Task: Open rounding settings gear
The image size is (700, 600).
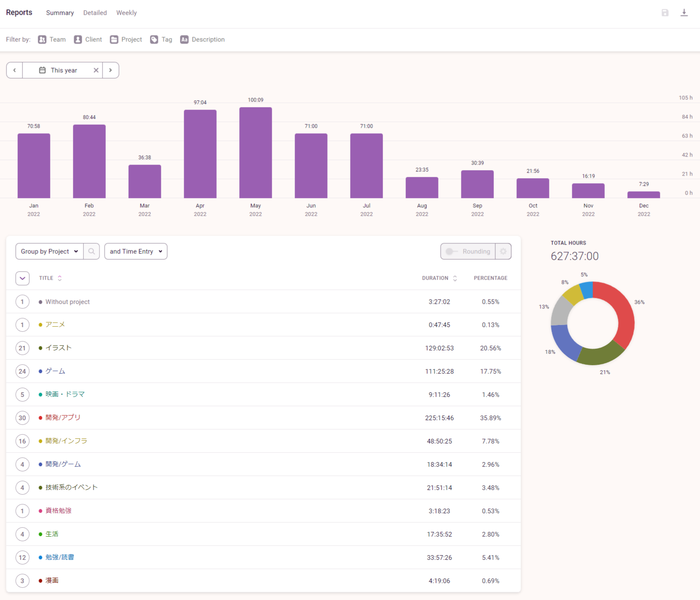Action: coord(503,251)
